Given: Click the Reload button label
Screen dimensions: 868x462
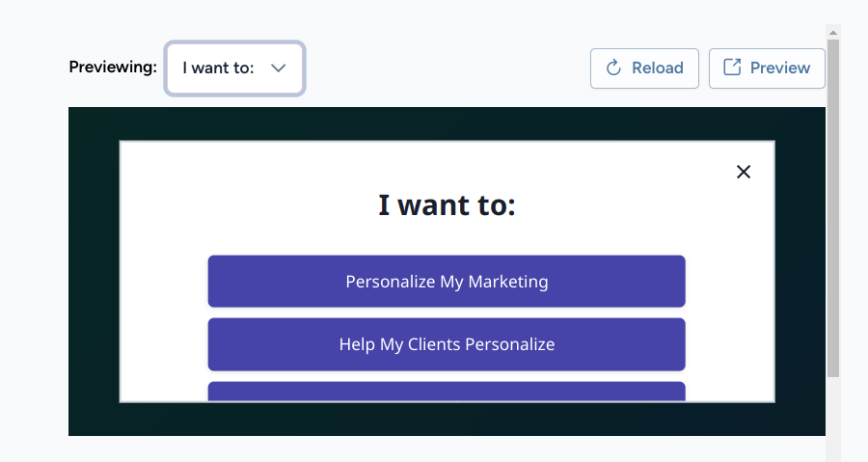Looking at the screenshot, I should (x=657, y=68).
